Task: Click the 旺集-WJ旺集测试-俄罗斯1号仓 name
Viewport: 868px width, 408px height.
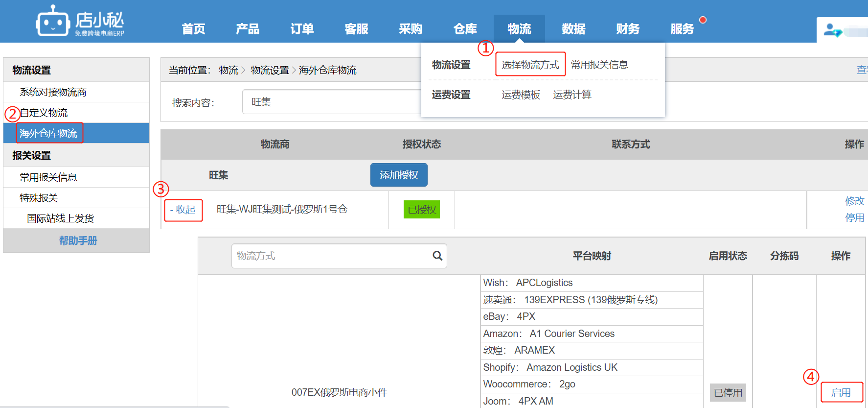Action: (282, 209)
